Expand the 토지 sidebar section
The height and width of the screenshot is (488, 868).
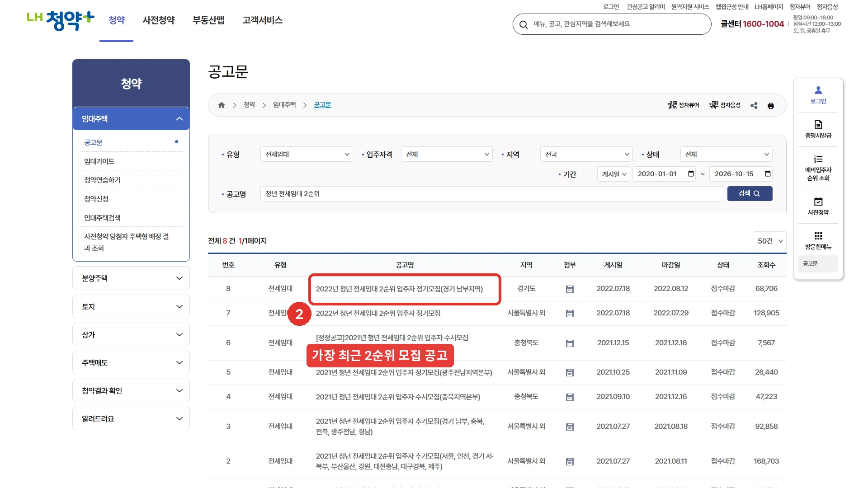click(x=131, y=307)
